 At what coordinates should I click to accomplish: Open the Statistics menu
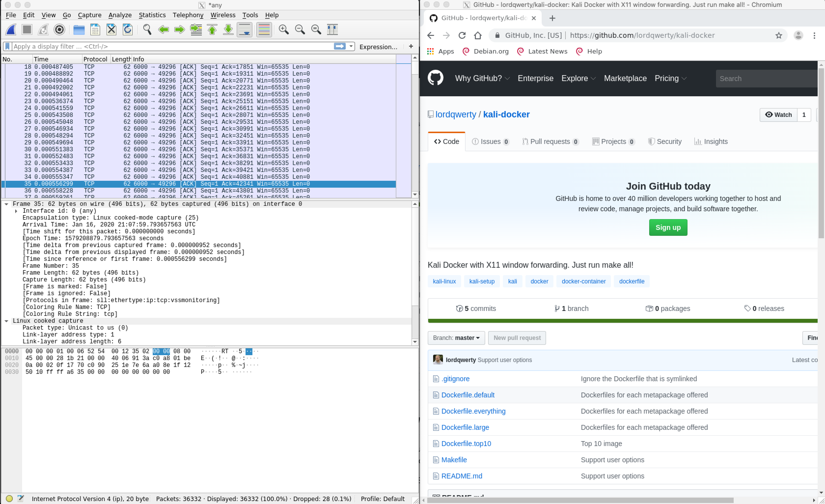pyautogui.click(x=152, y=15)
